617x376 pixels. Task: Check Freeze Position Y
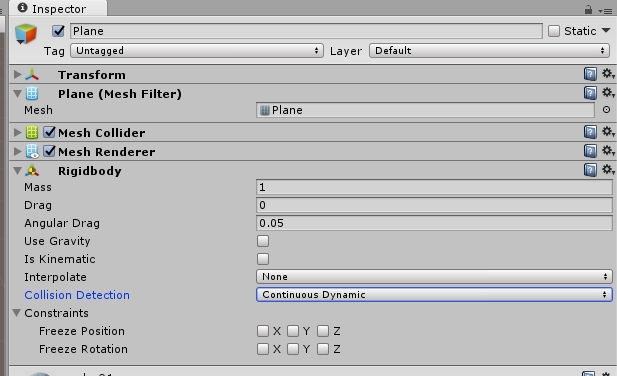[293, 331]
